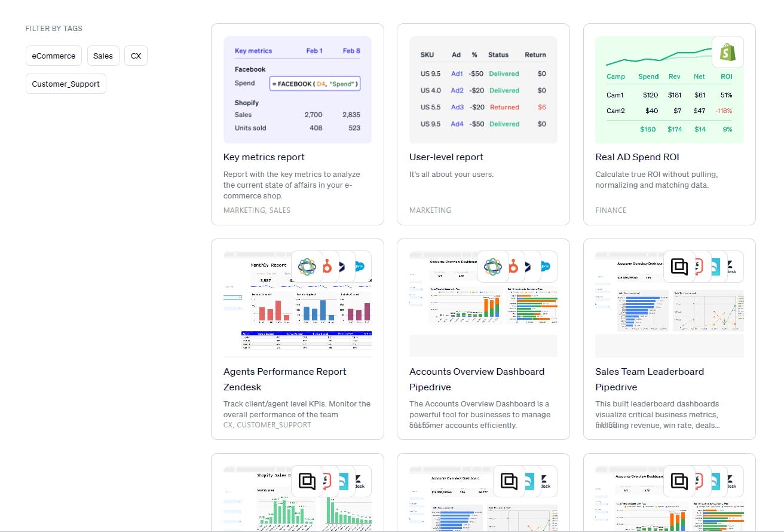Apply the Customer_Support tag filter

[x=66, y=84]
